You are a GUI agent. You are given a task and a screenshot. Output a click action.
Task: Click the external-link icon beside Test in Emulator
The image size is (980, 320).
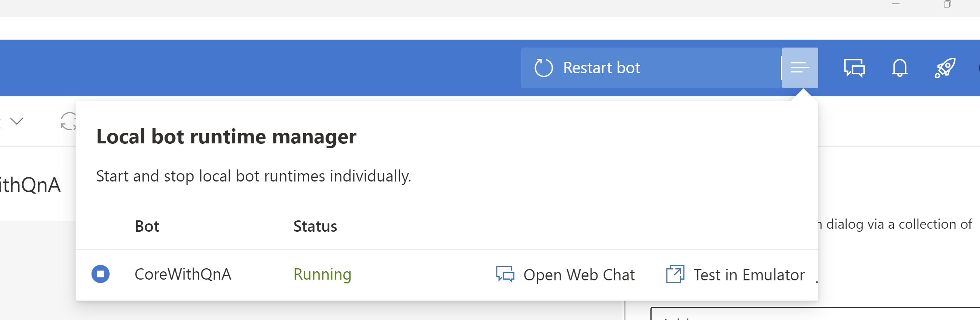(x=675, y=274)
